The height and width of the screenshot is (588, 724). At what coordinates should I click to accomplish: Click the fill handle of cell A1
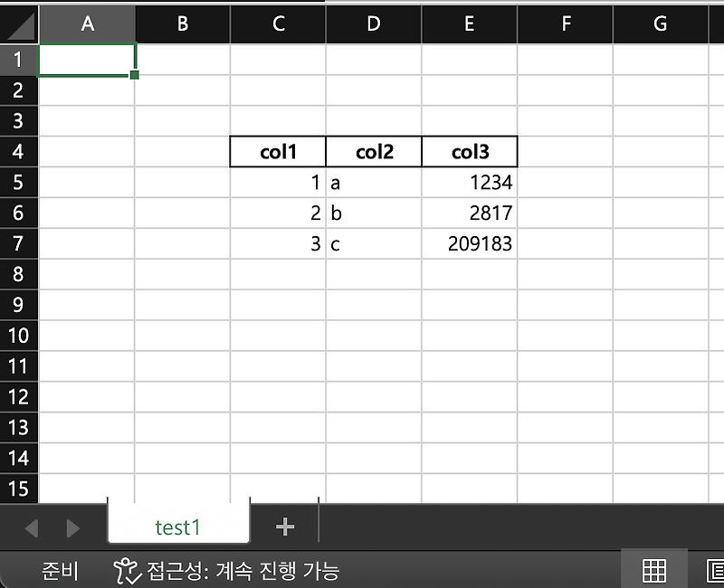134,75
